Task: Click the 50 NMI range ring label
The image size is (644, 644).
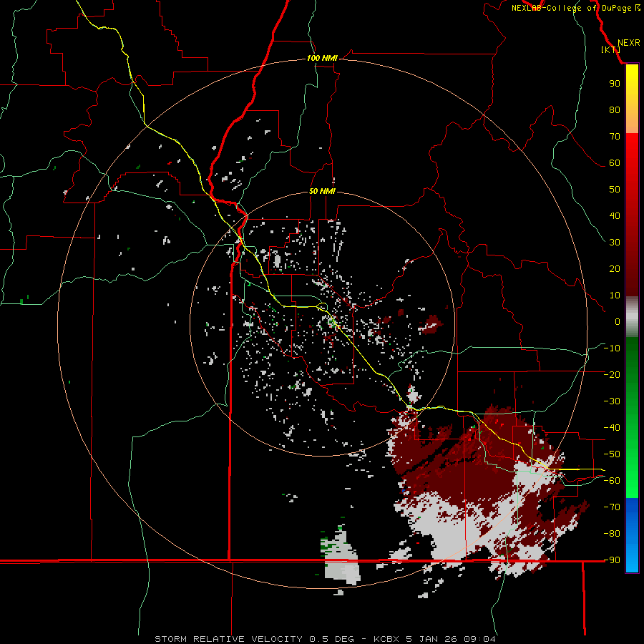Action: point(322,191)
